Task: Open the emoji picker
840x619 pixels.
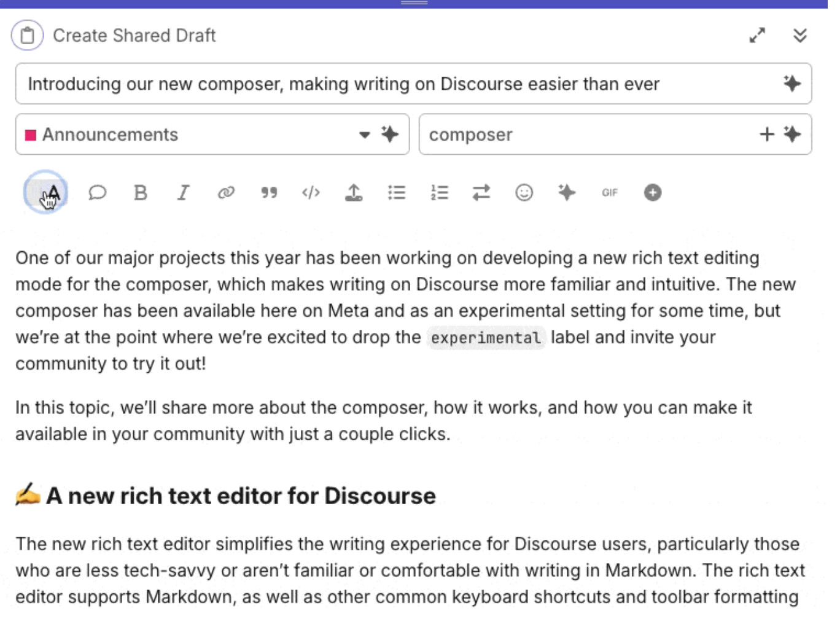Action: pyautogui.click(x=524, y=193)
